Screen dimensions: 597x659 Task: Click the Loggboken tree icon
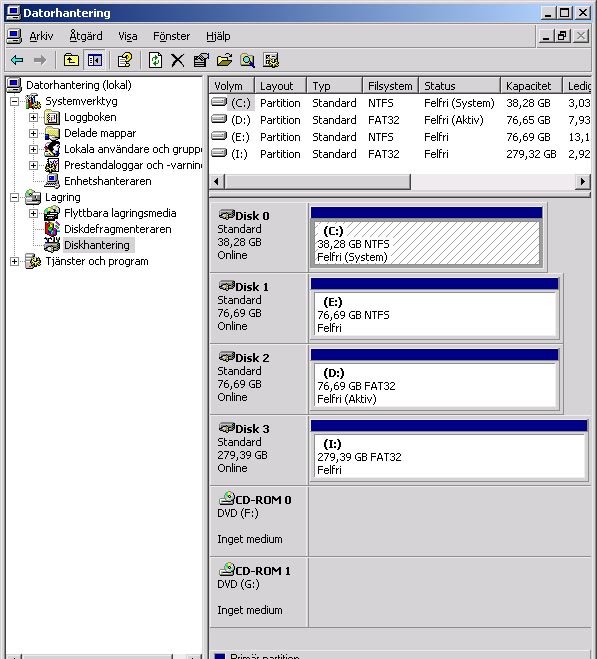pos(52,117)
